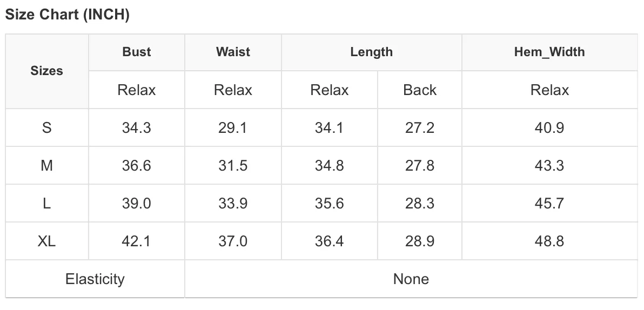Viewport: 644px width, 310px height.
Task: Select hem width value 48.8
Action: tap(549, 241)
